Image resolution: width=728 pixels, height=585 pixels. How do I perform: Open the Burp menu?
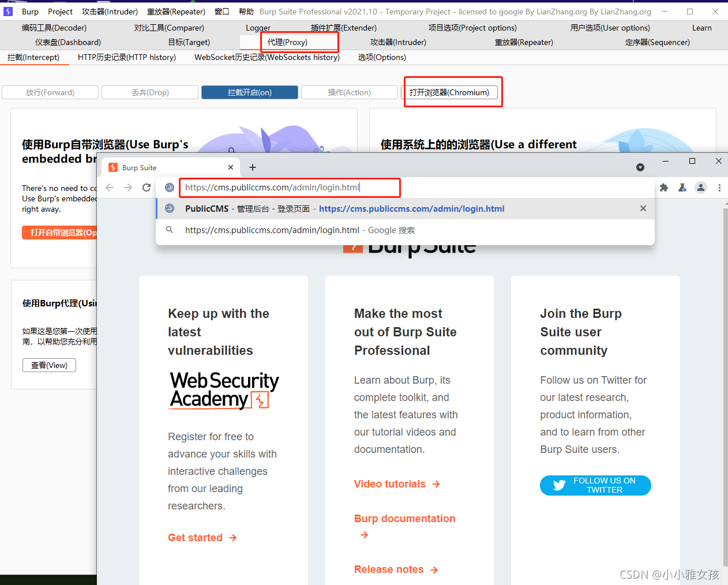coord(30,12)
